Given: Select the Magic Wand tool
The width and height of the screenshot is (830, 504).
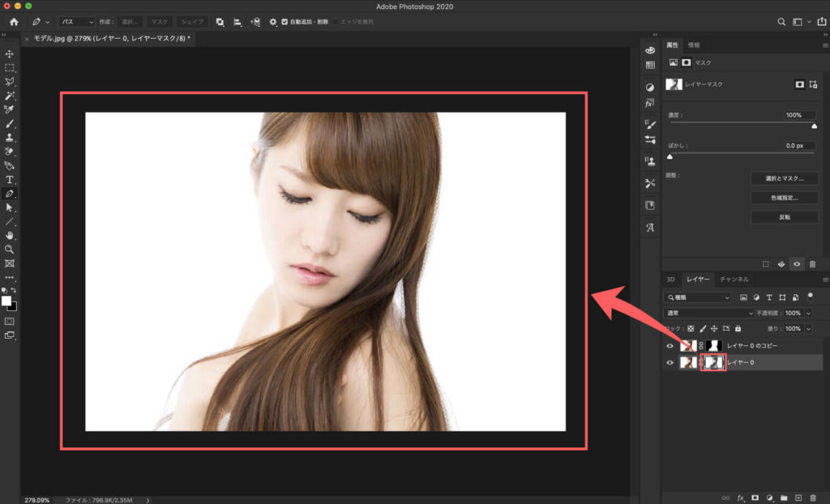Looking at the screenshot, I should pyautogui.click(x=9, y=96).
